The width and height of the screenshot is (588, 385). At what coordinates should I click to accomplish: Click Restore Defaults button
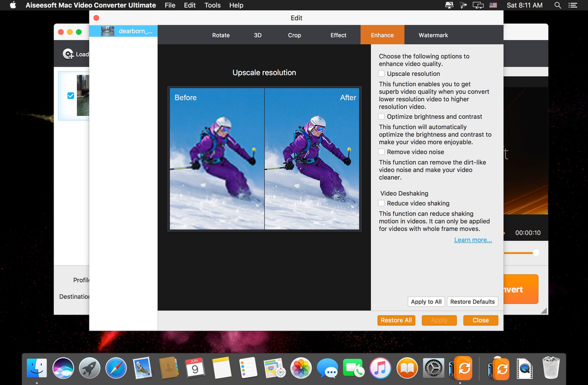click(x=473, y=301)
